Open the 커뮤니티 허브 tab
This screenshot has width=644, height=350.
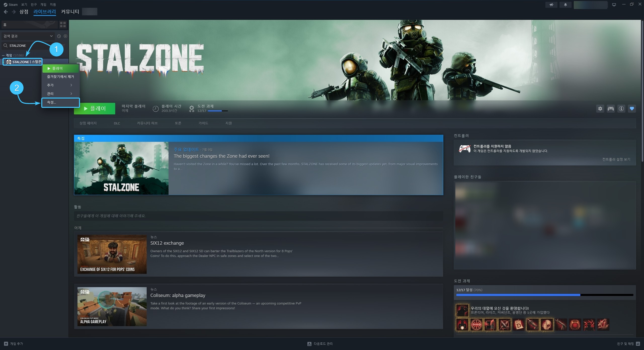tap(147, 123)
